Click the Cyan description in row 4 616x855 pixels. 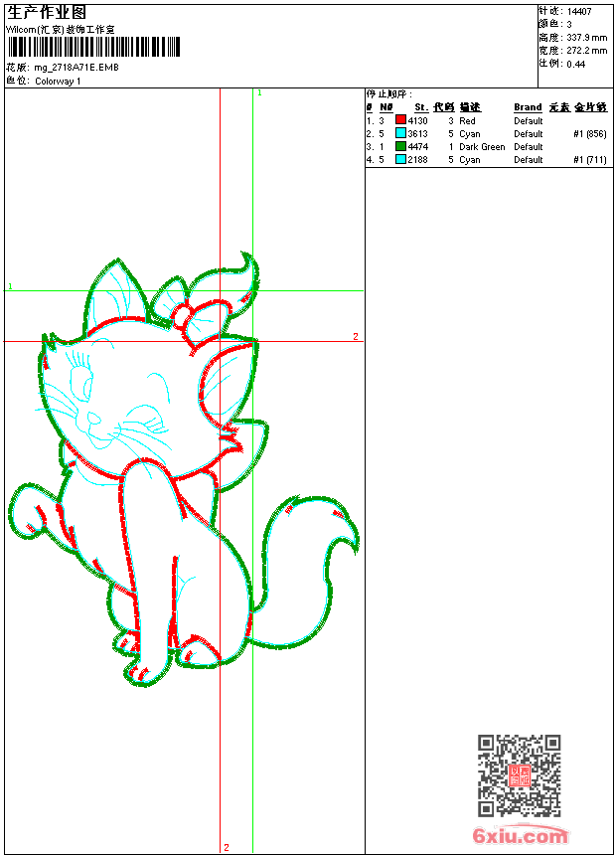click(469, 160)
